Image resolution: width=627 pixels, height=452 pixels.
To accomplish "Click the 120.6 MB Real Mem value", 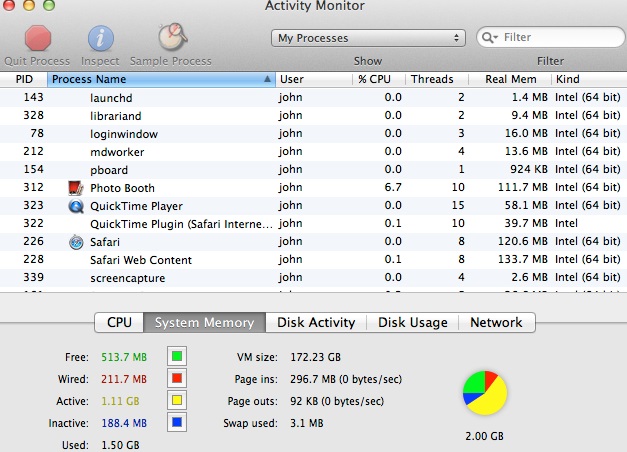I will pyautogui.click(x=523, y=241).
